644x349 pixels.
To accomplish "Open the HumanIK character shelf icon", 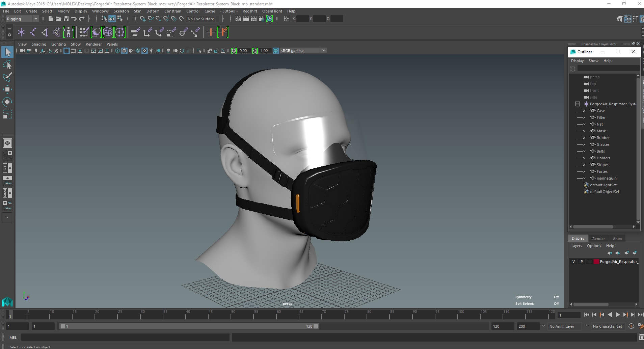I will tap(69, 32).
